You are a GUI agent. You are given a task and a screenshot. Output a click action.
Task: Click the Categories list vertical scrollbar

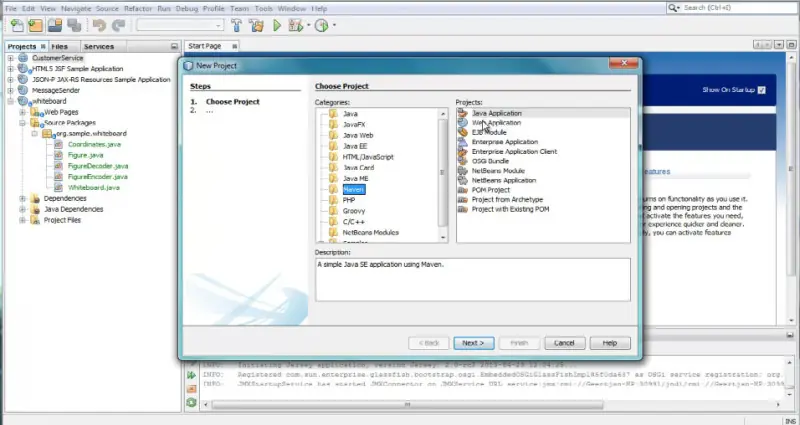tap(443, 173)
